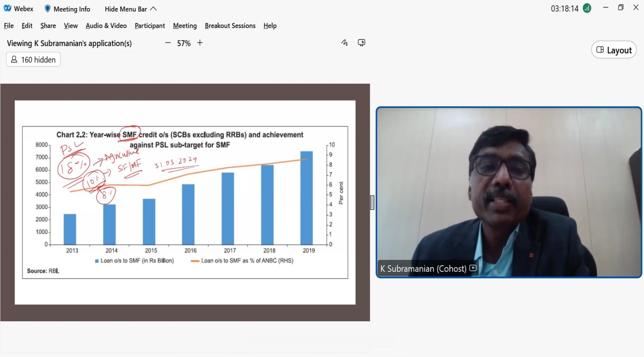Image resolution: width=644 pixels, height=357 pixels.
Task: Click sharing icon next to K Subramanian name
Action: tap(473, 268)
